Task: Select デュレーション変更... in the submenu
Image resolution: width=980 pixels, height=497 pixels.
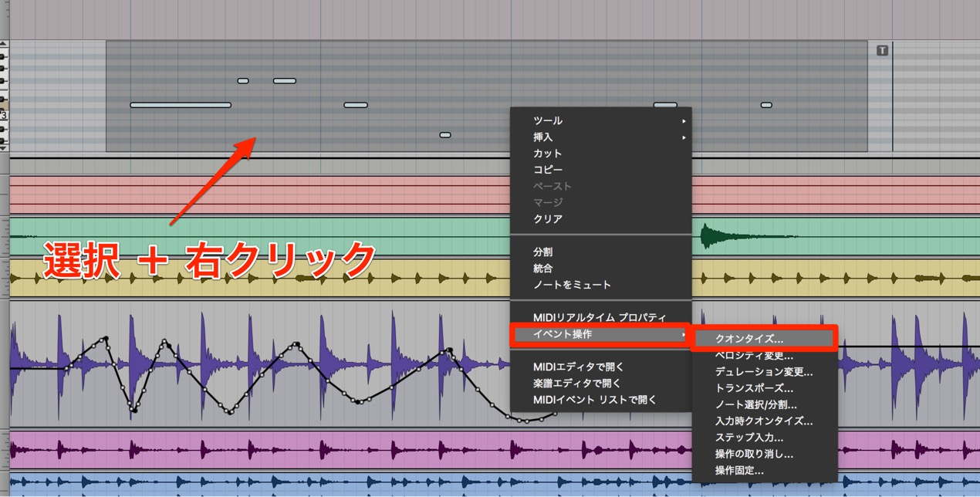Action: click(x=764, y=371)
